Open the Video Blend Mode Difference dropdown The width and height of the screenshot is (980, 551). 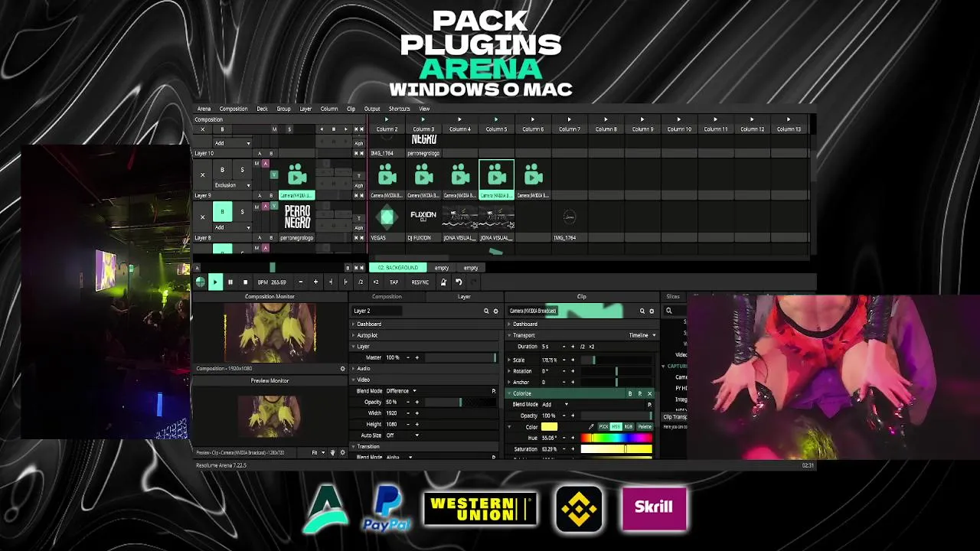point(401,391)
